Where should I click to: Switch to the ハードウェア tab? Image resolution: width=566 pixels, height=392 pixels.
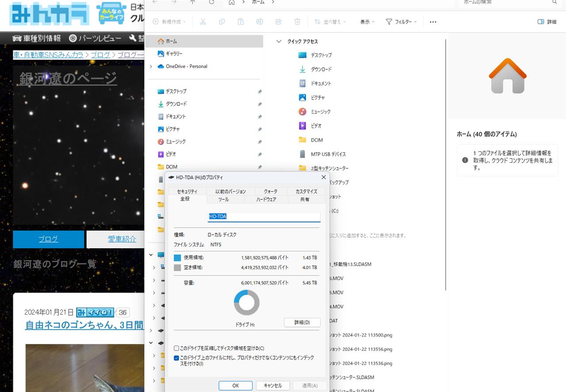(266, 199)
